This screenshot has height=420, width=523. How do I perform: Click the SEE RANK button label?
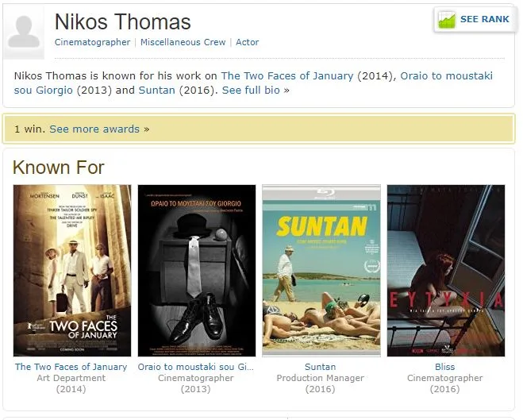[x=485, y=19]
